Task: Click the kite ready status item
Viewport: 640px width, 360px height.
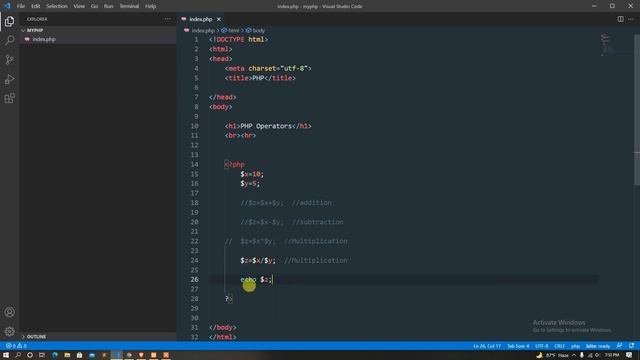Action: point(598,346)
